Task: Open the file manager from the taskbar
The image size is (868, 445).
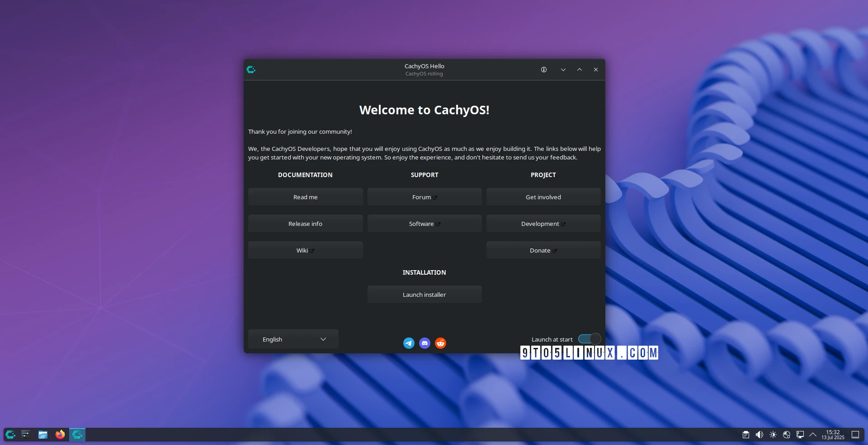Action: pyautogui.click(x=43, y=435)
